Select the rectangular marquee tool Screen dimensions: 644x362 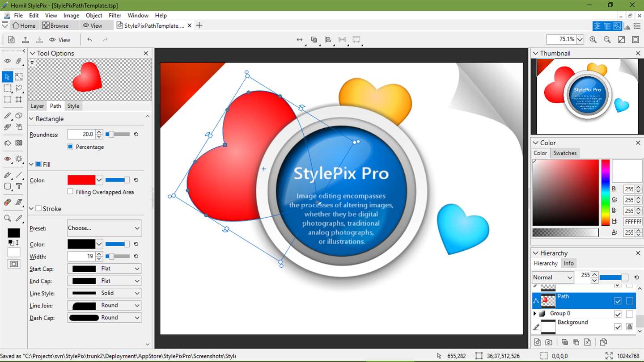[8, 88]
